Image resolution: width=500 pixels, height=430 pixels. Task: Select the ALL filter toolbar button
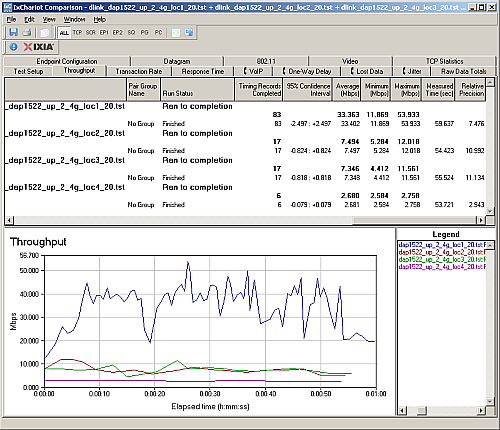click(64, 32)
